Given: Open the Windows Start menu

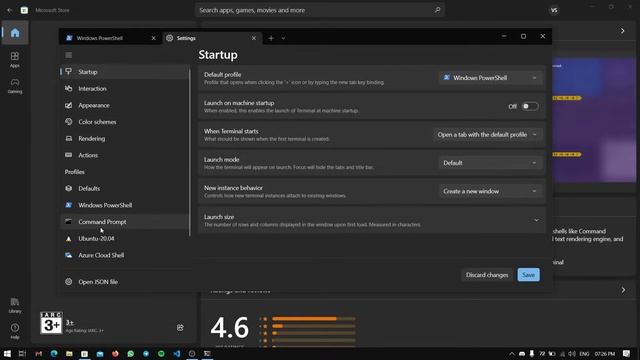Looking at the screenshot, I should pos(7,353).
